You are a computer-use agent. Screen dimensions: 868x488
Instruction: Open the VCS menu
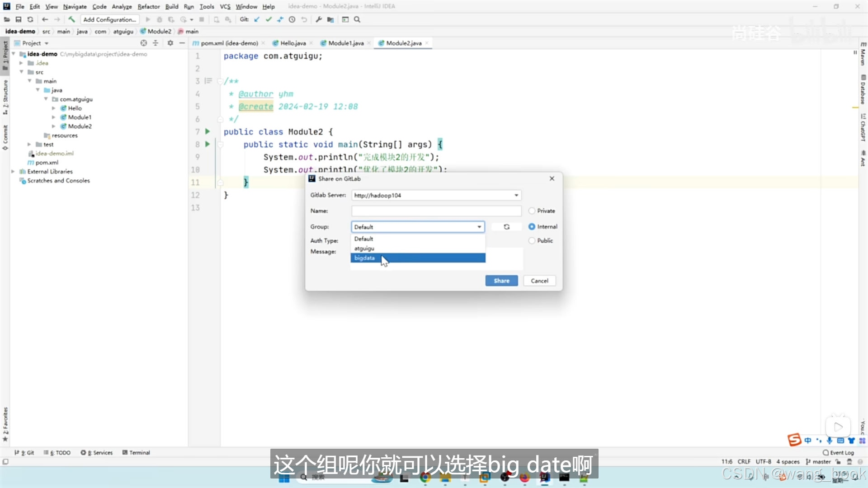coord(225,6)
